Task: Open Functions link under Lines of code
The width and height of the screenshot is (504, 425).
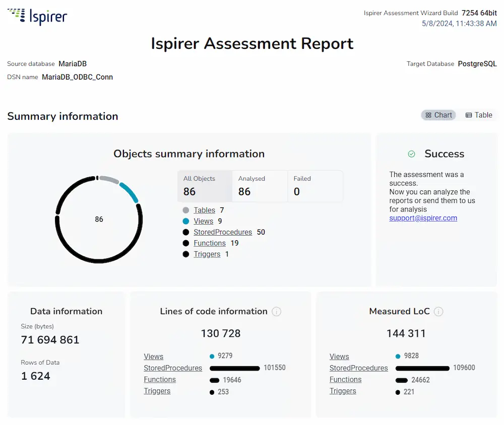Action: coord(159,379)
